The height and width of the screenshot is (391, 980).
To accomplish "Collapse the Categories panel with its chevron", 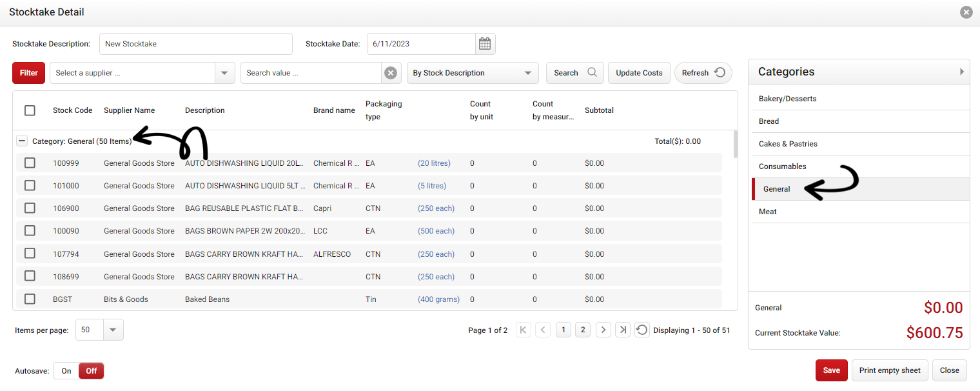I will (x=961, y=71).
